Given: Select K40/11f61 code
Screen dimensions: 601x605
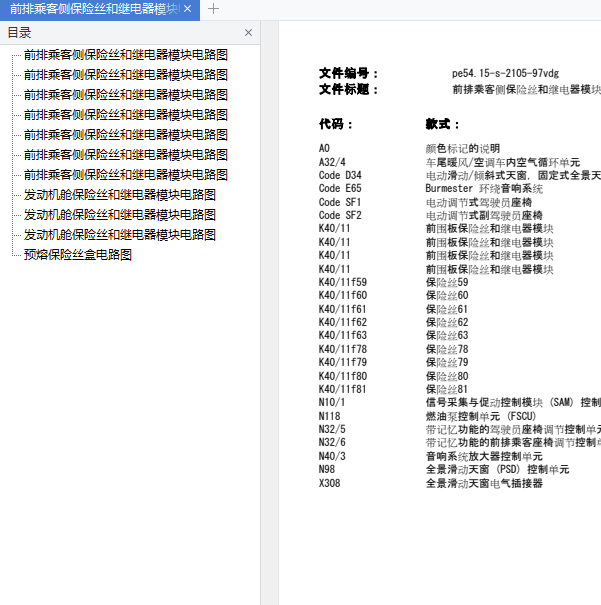Looking at the screenshot, I should [x=343, y=309].
